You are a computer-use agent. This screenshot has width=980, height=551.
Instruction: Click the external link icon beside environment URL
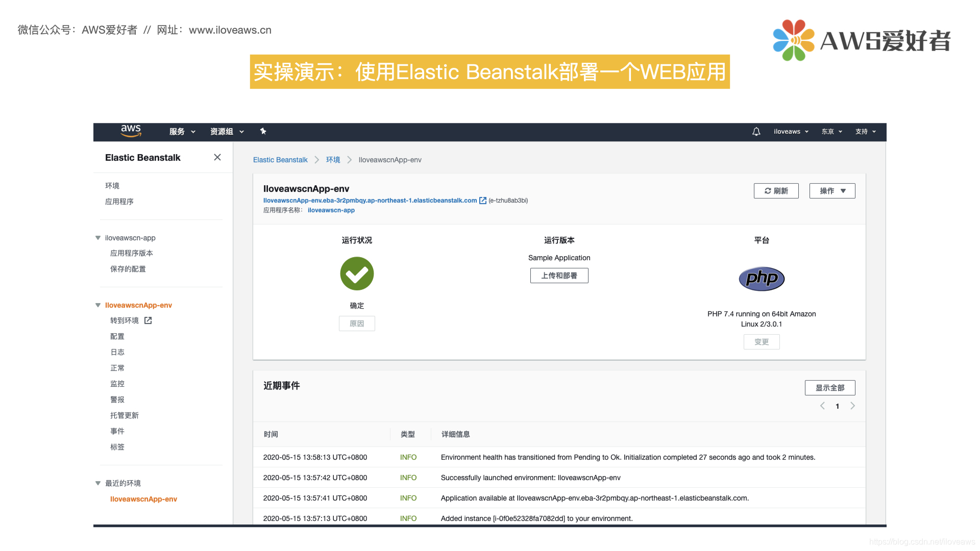[x=482, y=201]
